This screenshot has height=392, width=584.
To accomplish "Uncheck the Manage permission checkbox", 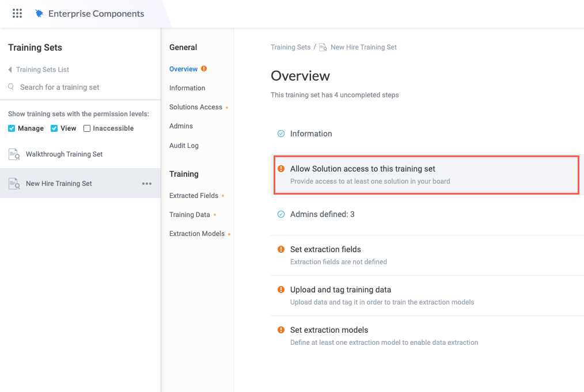I will click(12, 128).
